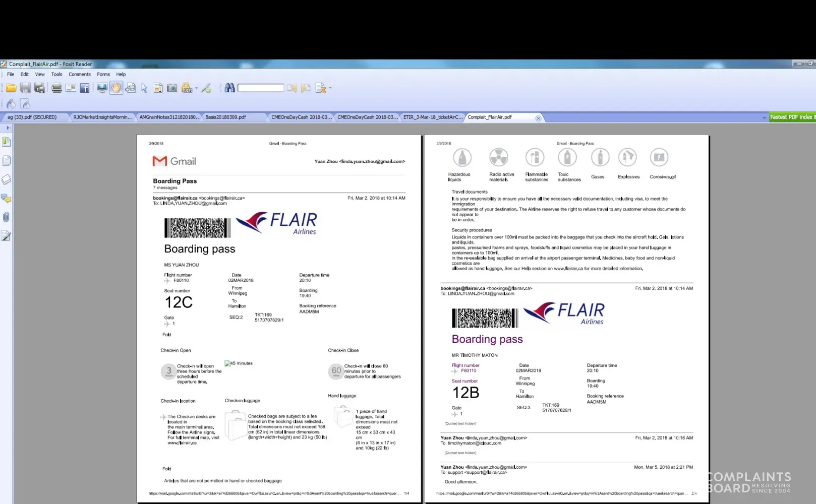
Task: Click inside the toolbar search field
Action: click(x=260, y=88)
